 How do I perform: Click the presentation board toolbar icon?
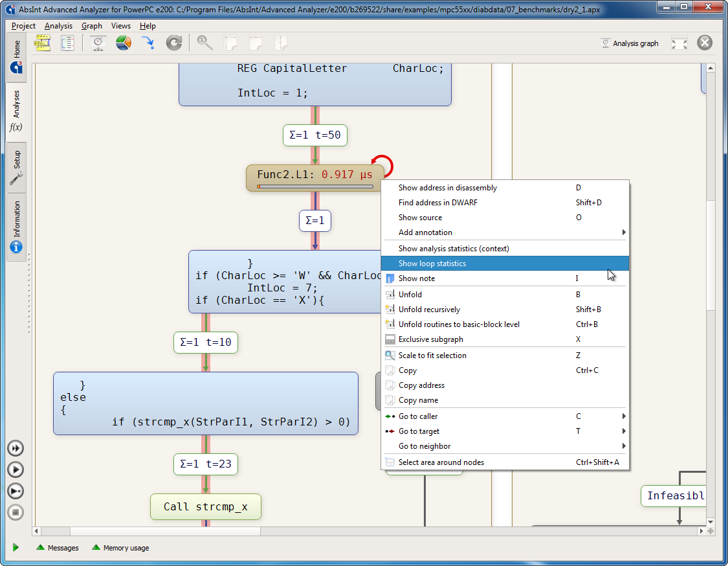pos(98,43)
